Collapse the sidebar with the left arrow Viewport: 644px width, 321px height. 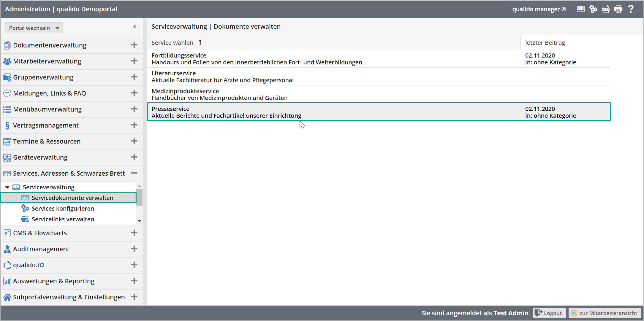(135, 27)
